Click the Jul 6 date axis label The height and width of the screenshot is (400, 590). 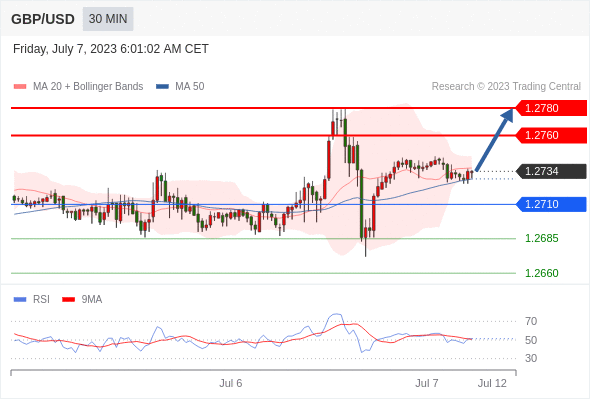point(231,384)
